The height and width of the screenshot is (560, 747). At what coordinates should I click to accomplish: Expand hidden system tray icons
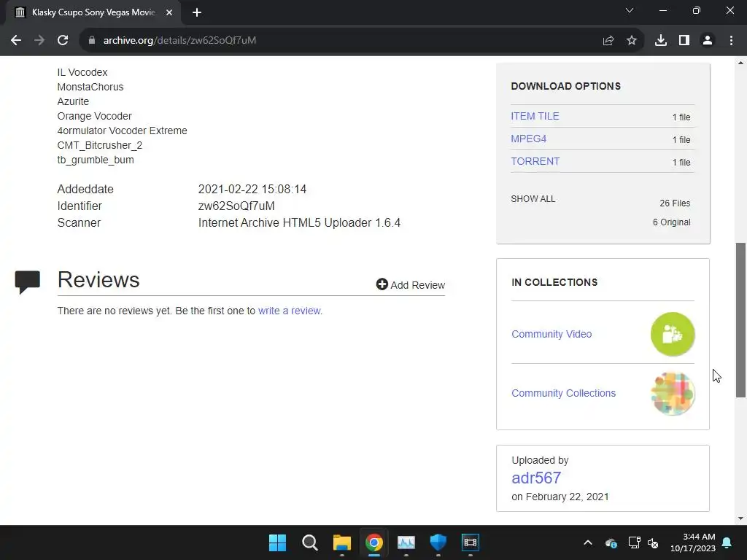tap(588, 542)
